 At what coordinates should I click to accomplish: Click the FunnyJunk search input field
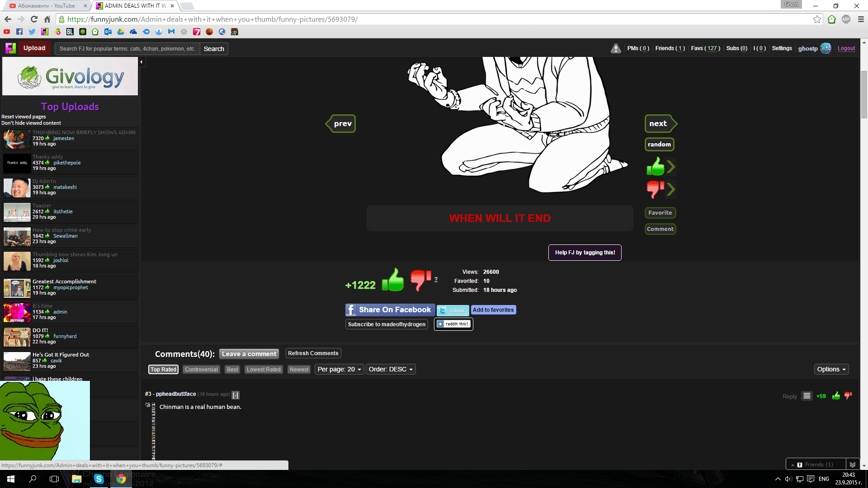127,49
